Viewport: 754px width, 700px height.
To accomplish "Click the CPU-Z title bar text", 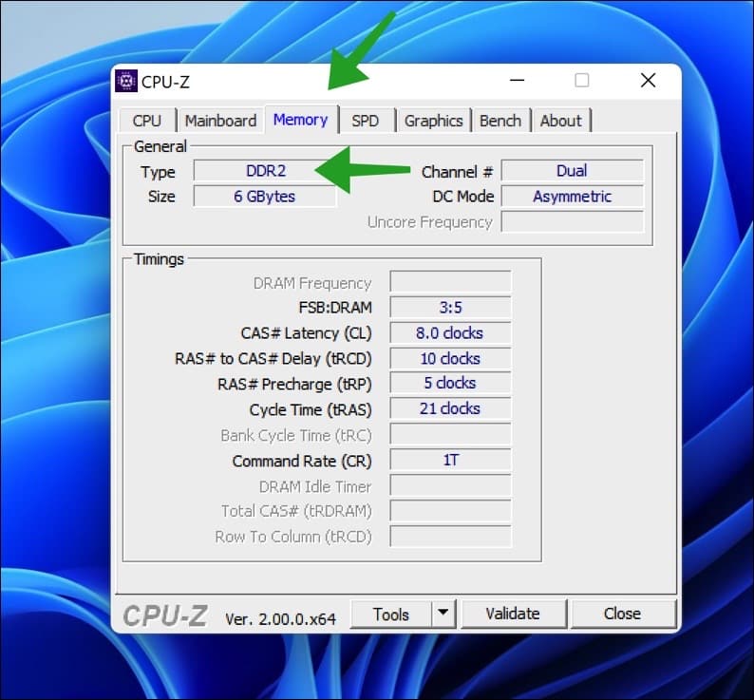I will [165, 83].
